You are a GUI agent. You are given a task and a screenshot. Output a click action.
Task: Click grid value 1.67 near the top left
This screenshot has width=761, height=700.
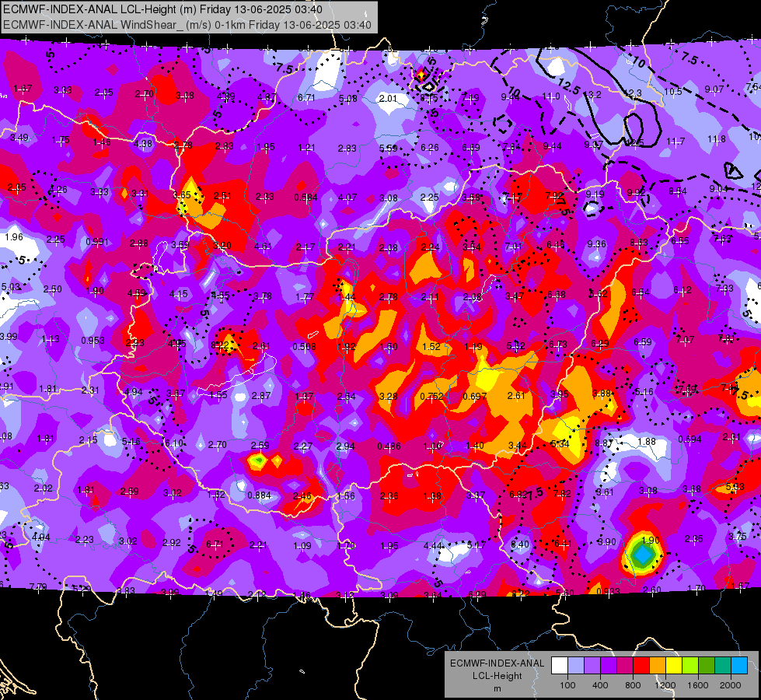[x=23, y=88]
